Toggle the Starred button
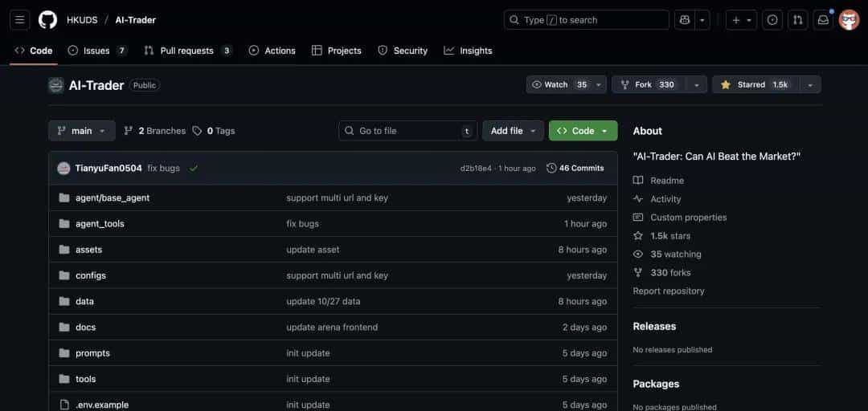 point(756,84)
